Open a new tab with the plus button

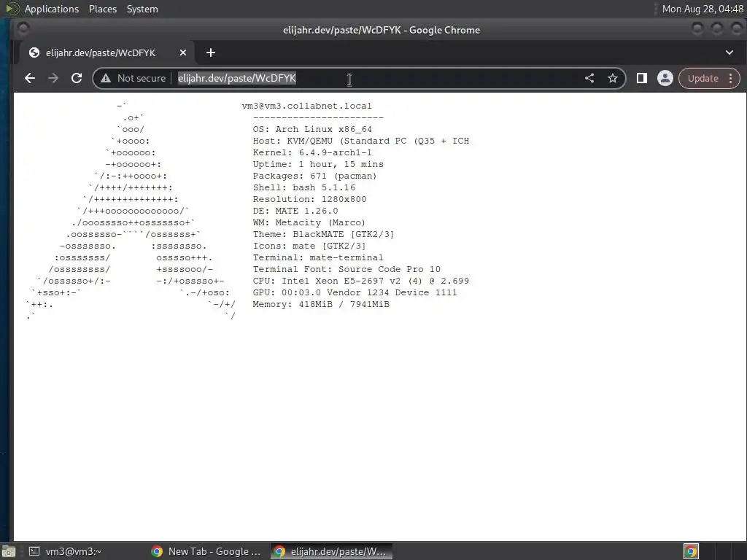(x=211, y=52)
